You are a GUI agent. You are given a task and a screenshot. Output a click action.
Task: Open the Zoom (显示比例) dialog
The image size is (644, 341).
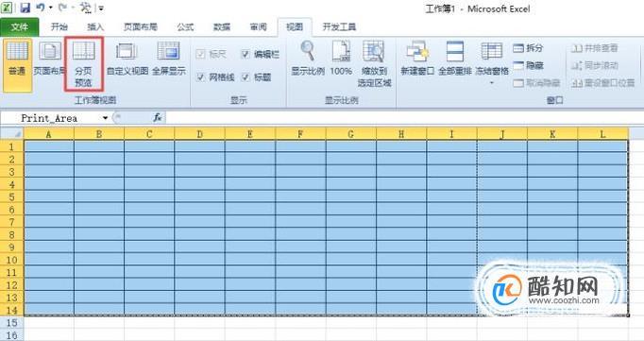(308, 59)
